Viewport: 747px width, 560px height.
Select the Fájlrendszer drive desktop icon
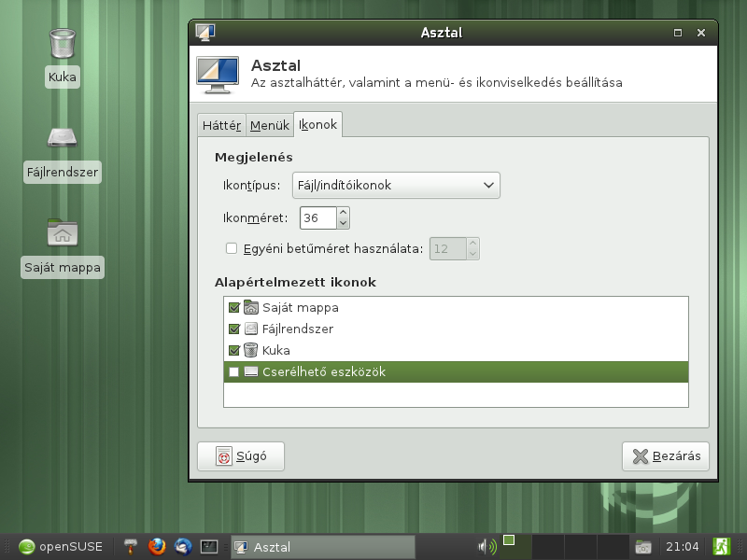pos(63,138)
